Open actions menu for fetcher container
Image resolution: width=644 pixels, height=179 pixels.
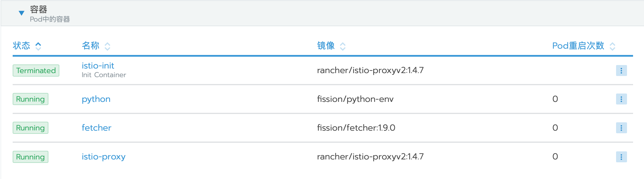[x=621, y=128]
